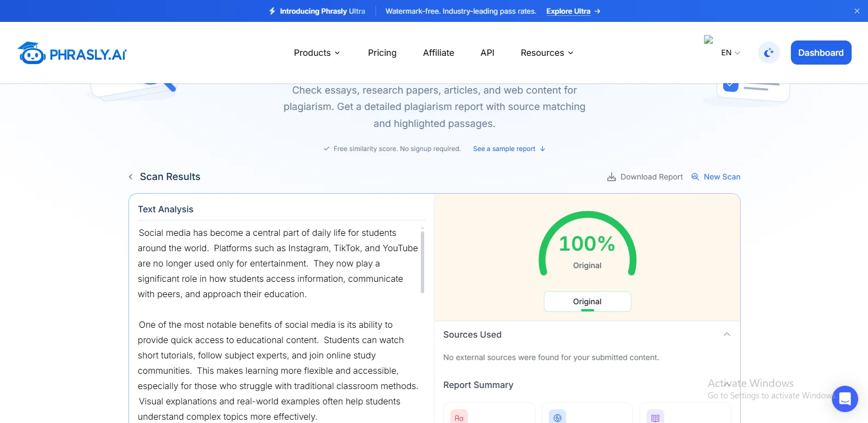This screenshot has width=868, height=423.
Task: Select the Original tab under the gauge
Action: 588,302
